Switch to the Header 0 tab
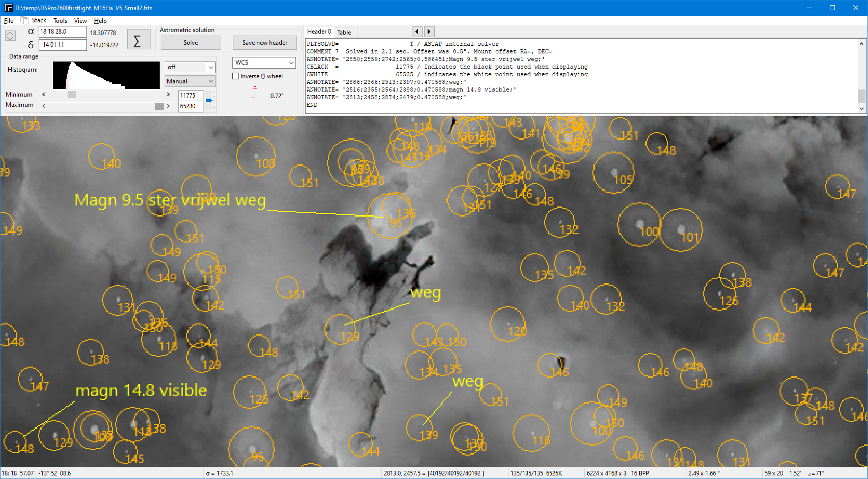The image size is (868, 479). click(x=319, y=32)
